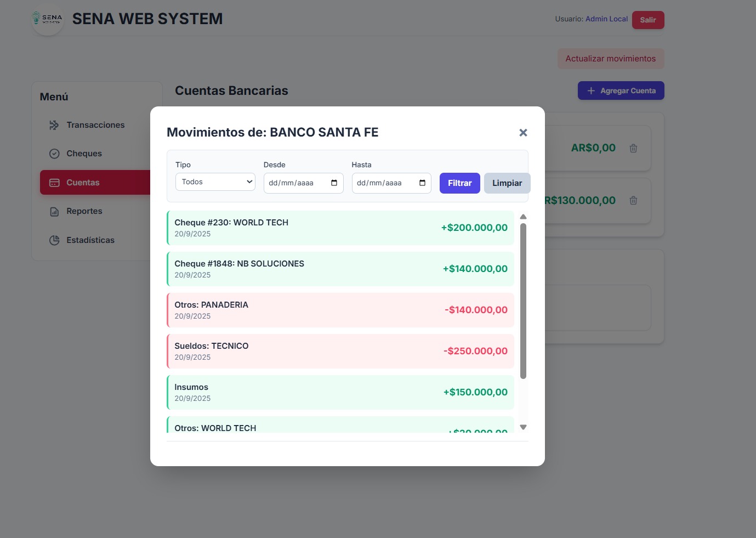Screen dimensions: 756x538
Task: Open the Admin Local user link
Action: [x=606, y=19]
